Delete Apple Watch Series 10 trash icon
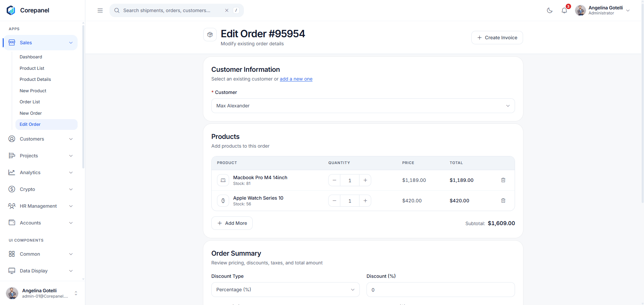Viewport: 644px width, 305px height. [503, 201]
